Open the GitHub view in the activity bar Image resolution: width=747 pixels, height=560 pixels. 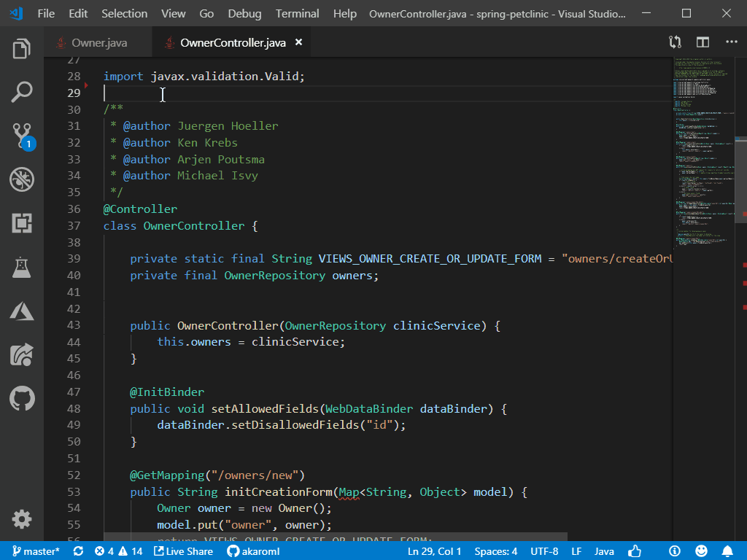tap(22, 399)
